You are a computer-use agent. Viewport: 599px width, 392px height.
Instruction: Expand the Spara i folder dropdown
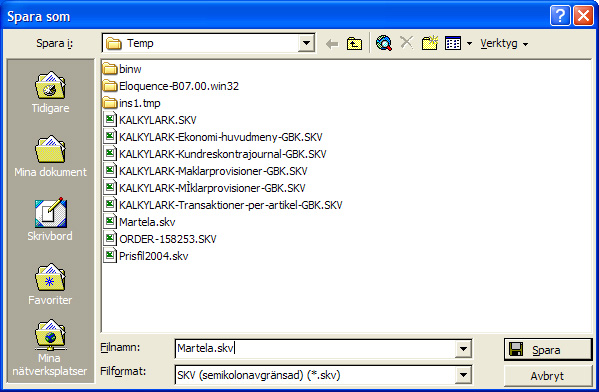coord(306,43)
